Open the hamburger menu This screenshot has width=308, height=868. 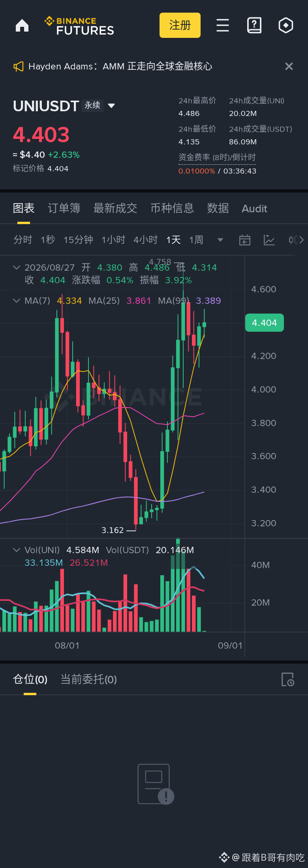(x=223, y=25)
